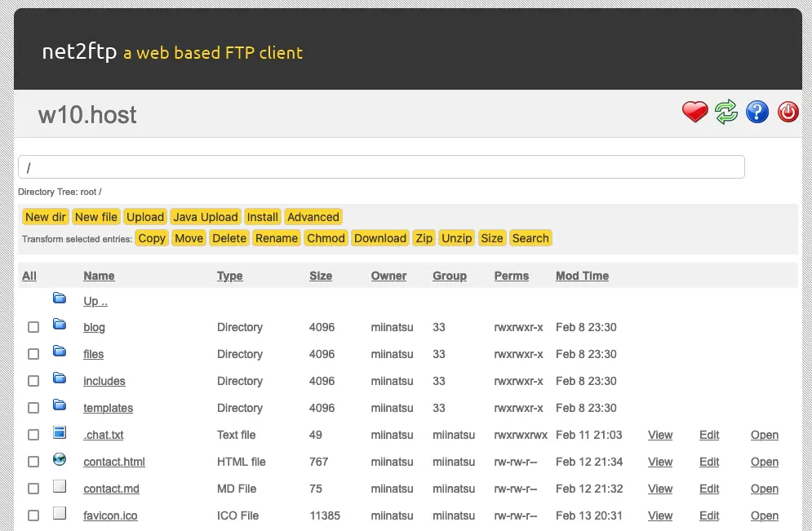The height and width of the screenshot is (531, 812).
Task: Select the favicon.ico row checkbox
Action: 33,516
